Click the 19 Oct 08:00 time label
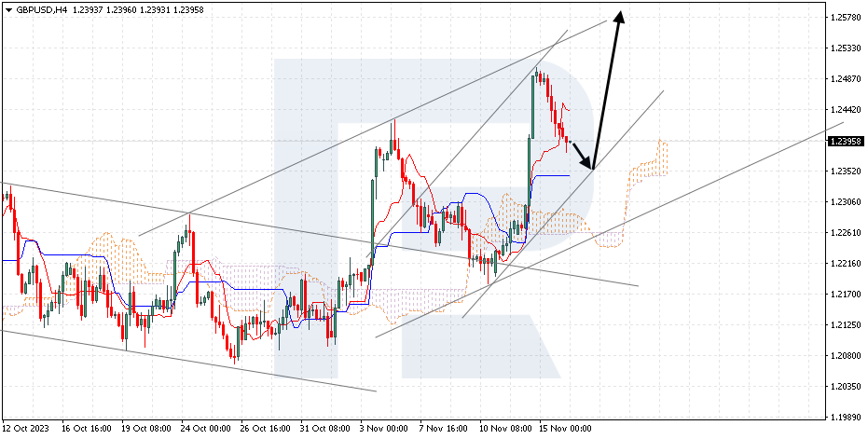This screenshot has width=868, height=439. click(146, 429)
